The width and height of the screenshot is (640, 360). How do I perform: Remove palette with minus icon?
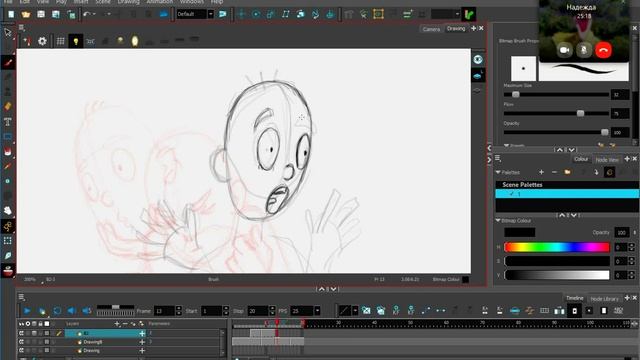coord(554,172)
